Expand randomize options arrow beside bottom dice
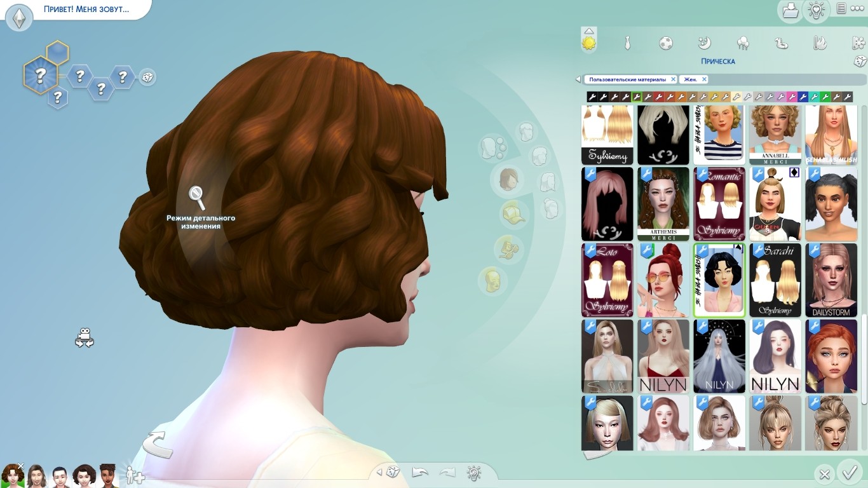The image size is (868, 488). pos(379,472)
